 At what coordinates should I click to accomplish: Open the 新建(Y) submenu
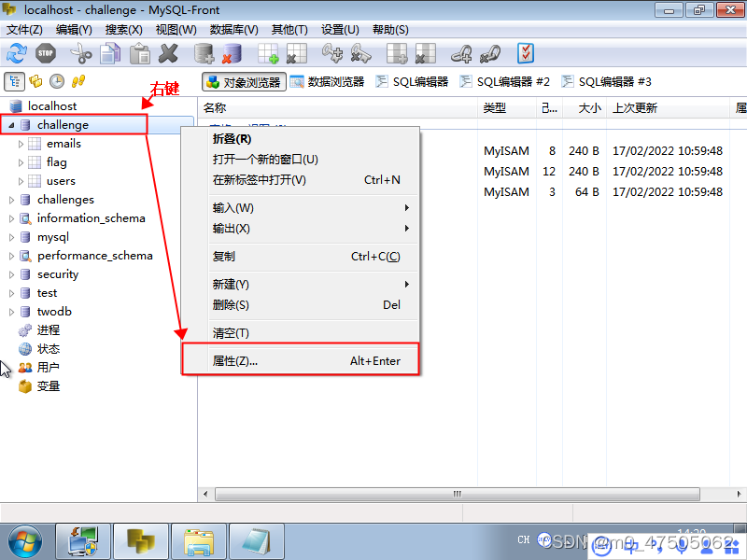[x=301, y=285]
